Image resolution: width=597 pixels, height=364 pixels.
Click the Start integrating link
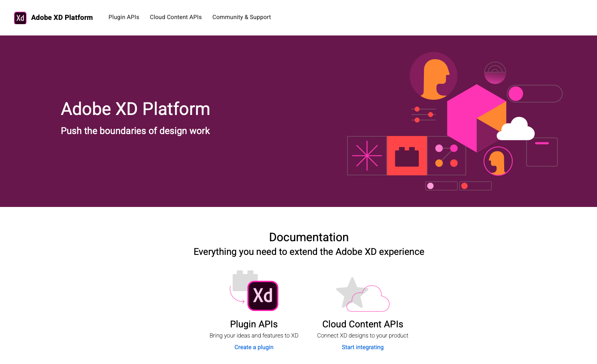(x=363, y=347)
